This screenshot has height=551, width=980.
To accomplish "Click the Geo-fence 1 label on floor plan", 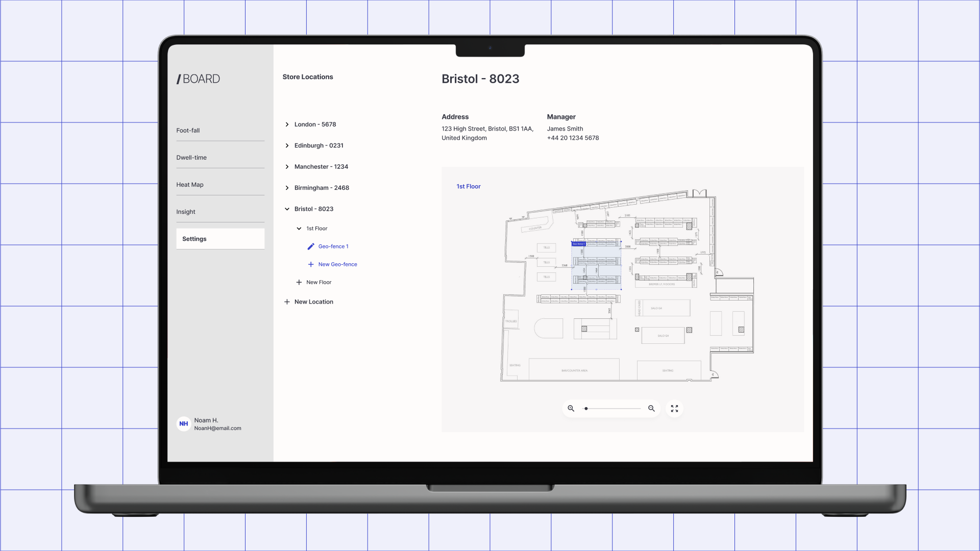I will tap(578, 244).
